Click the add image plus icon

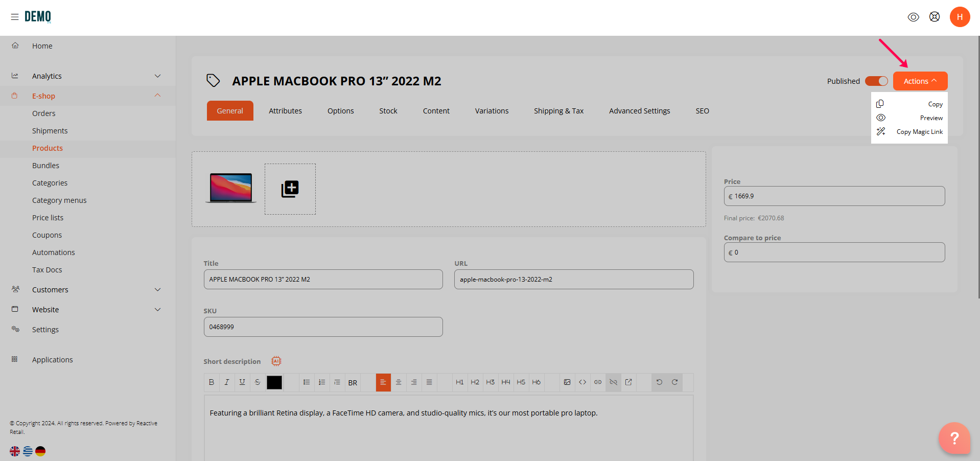290,189
